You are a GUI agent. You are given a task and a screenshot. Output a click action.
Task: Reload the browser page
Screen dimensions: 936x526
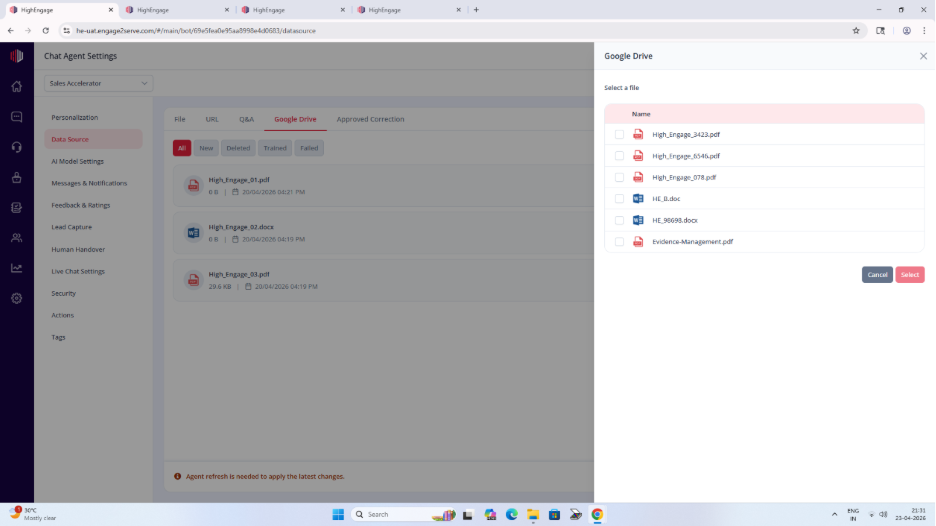[45, 30]
